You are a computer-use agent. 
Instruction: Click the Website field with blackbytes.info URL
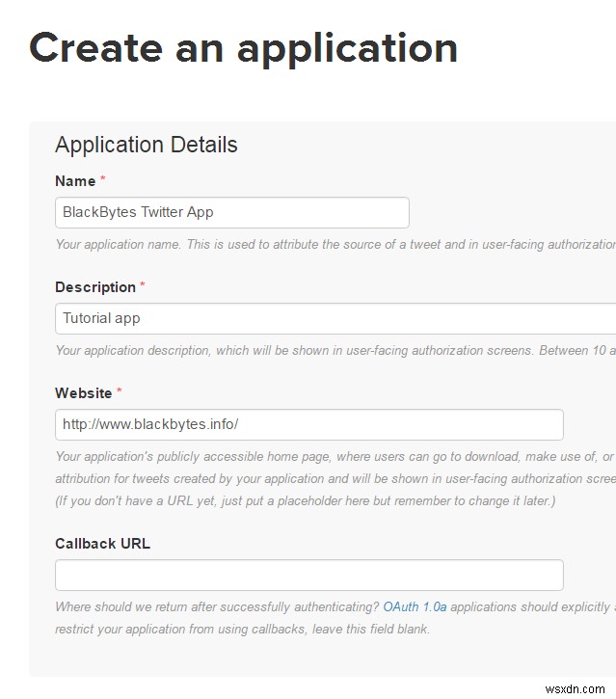tap(308, 425)
